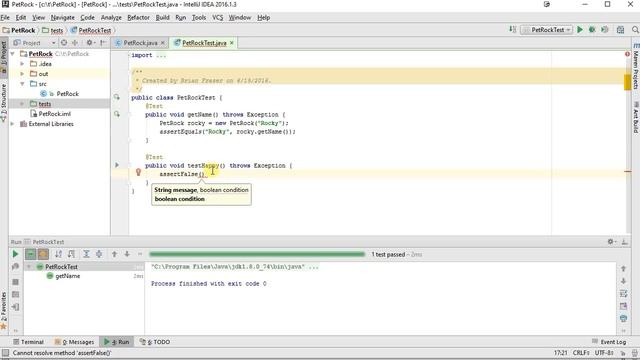Toggle Show Passed tests button

(x=31, y=254)
